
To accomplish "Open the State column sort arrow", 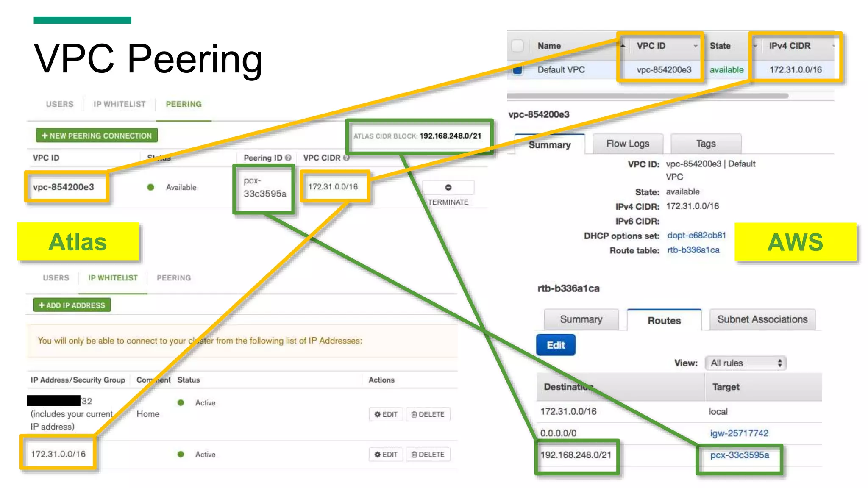I will (755, 46).
